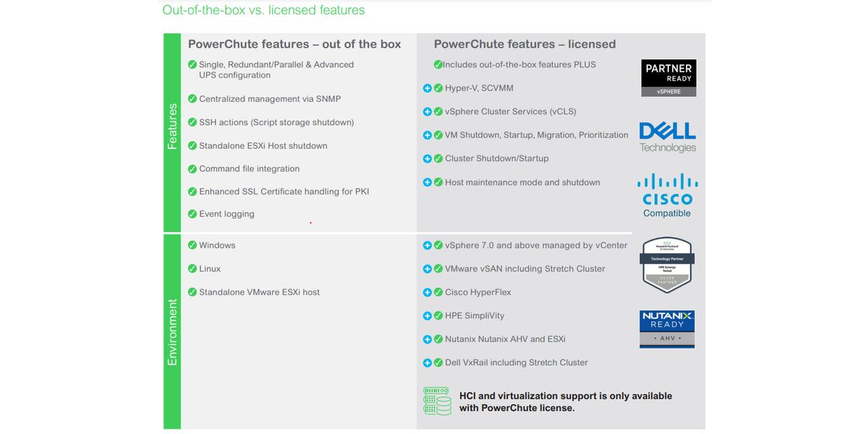868x434 pixels.
Task: Click the blue plus next to vSphere Cluster Services
Action: coord(427,111)
